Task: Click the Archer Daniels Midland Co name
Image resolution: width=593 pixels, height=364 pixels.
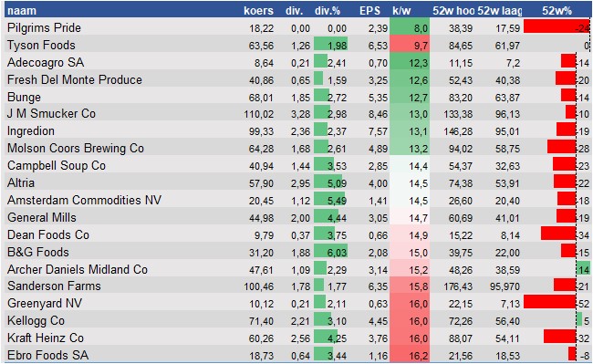Action: [78, 269]
